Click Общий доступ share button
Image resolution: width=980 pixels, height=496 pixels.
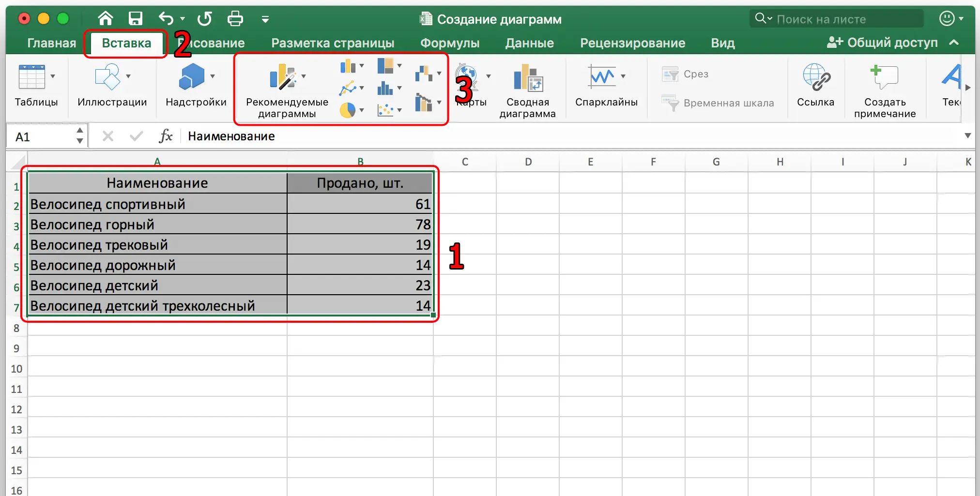tap(882, 43)
